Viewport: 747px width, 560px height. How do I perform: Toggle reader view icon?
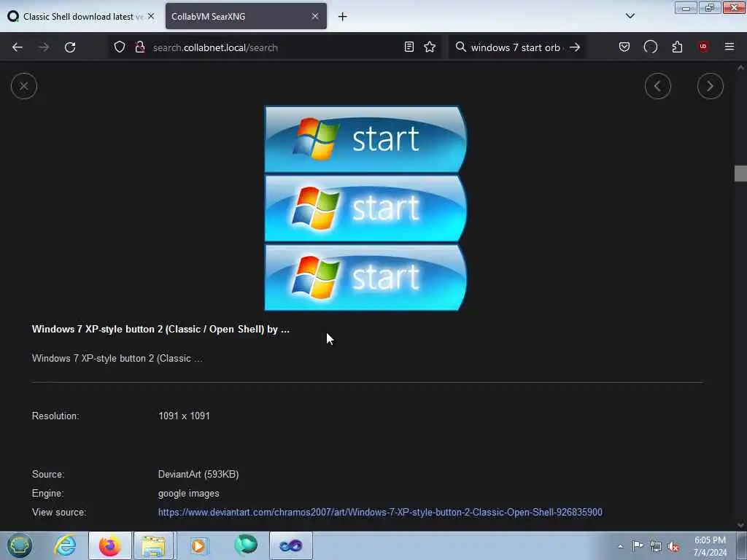pyautogui.click(x=409, y=47)
